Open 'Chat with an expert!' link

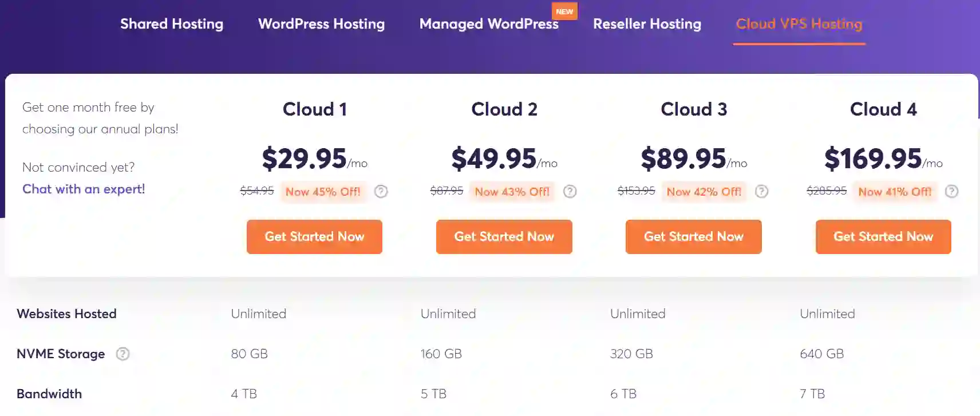click(x=83, y=189)
